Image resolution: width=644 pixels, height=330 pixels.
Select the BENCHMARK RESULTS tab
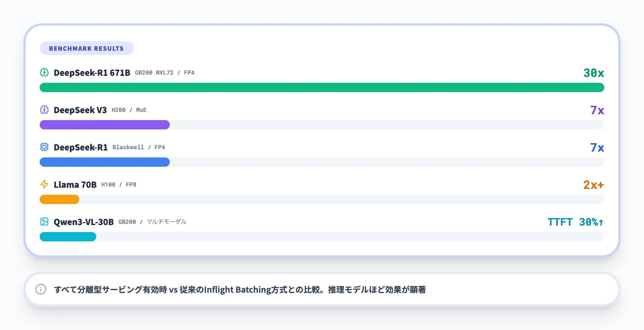(86, 48)
